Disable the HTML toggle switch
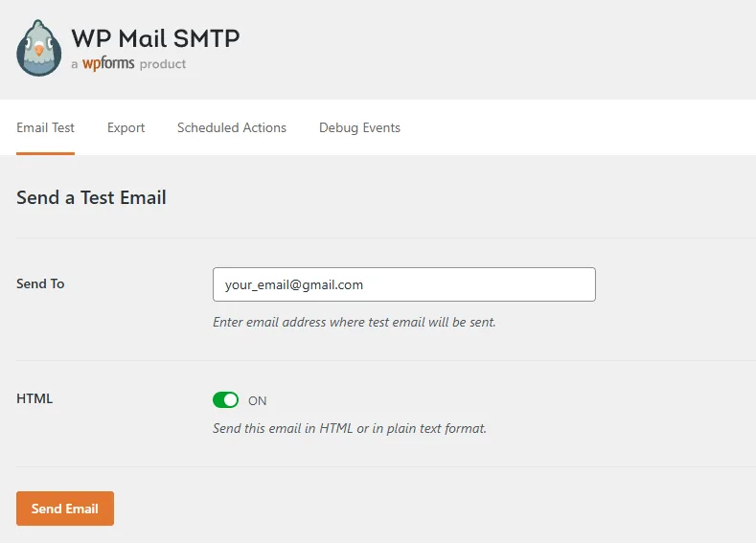The width and height of the screenshot is (756, 543). [x=225, y=400]
